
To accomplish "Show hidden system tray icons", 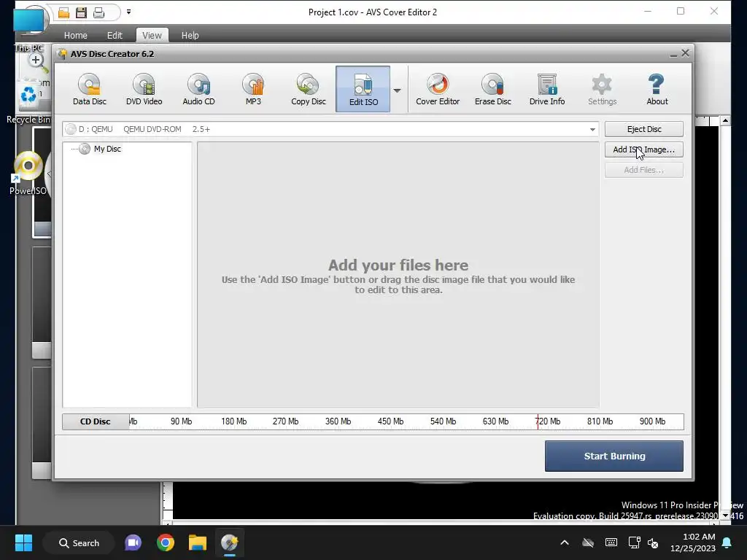I will point(565,542).
